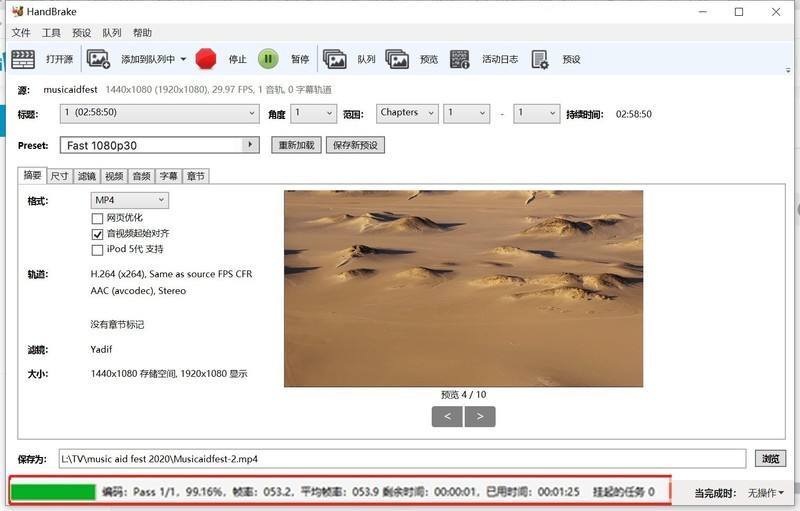Switch to the 尺寸 tab
Screen dimensions: 800x511
click(60, 176)
